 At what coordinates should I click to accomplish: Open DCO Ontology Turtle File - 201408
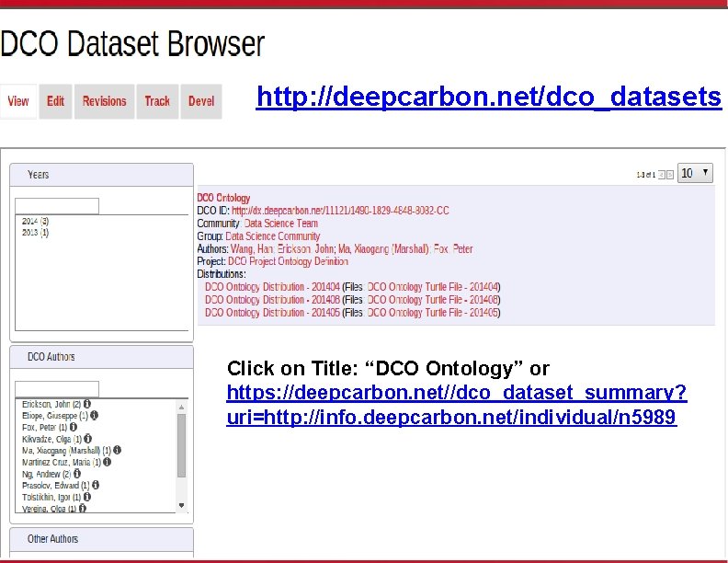click(432, 300)
